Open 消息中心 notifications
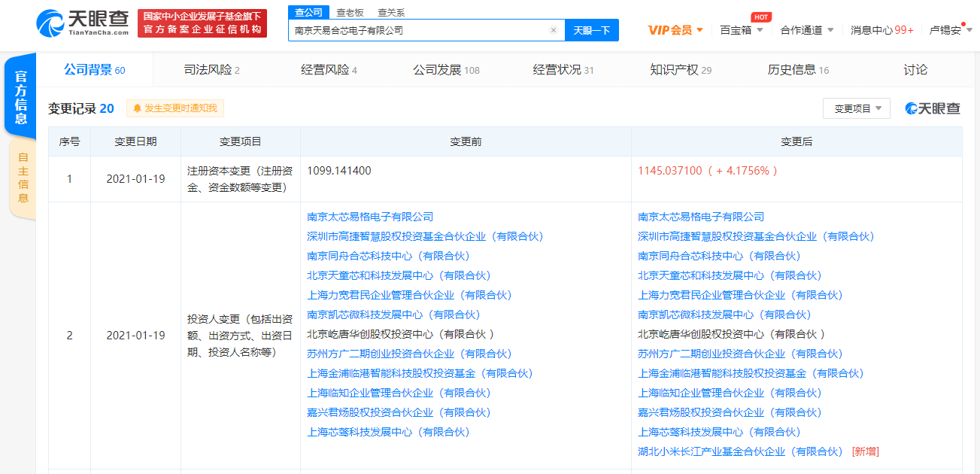Image resolution: width=980 pixels, height=474 pixels. click(881, 30)
